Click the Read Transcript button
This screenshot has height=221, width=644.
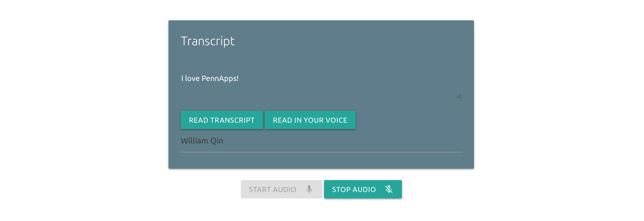[222, 120]
